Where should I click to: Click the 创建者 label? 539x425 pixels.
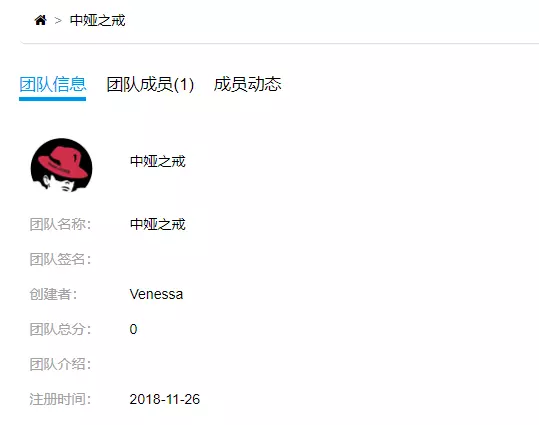(x=53, y=294)
